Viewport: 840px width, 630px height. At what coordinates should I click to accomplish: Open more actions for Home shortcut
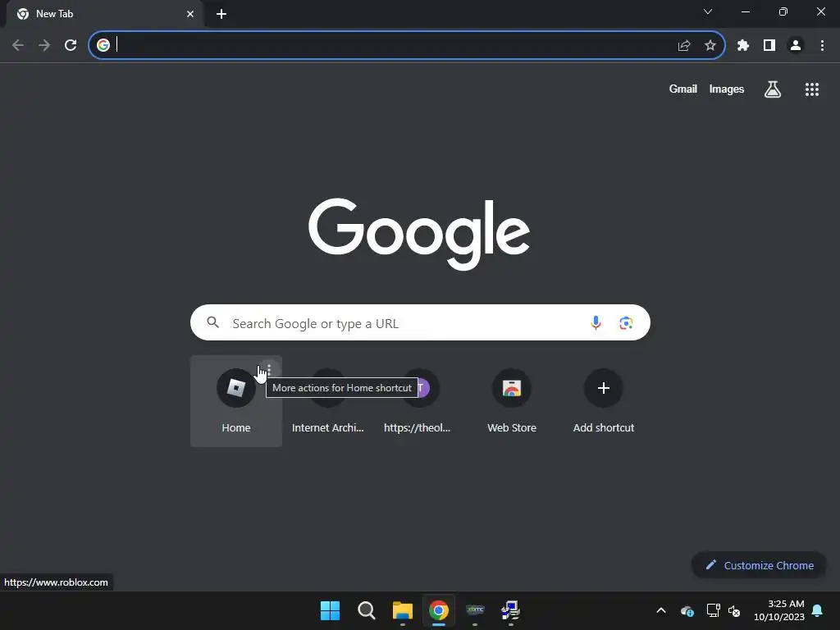pos(269,370)
